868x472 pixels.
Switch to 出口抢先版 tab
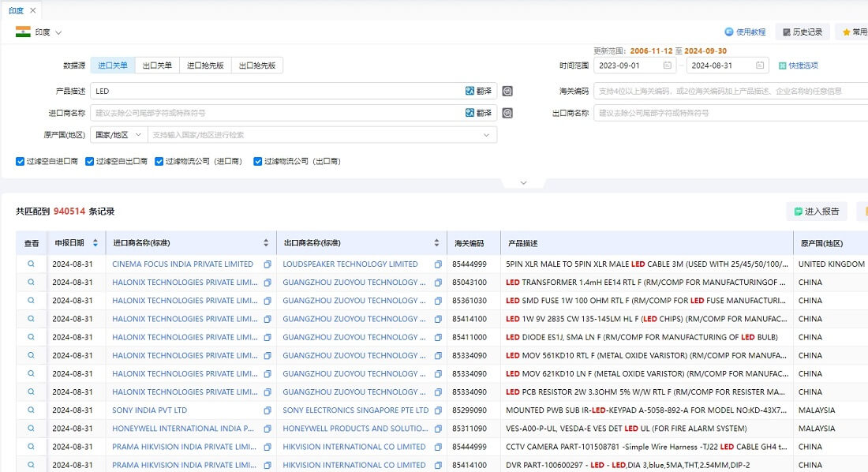point(257,66)
